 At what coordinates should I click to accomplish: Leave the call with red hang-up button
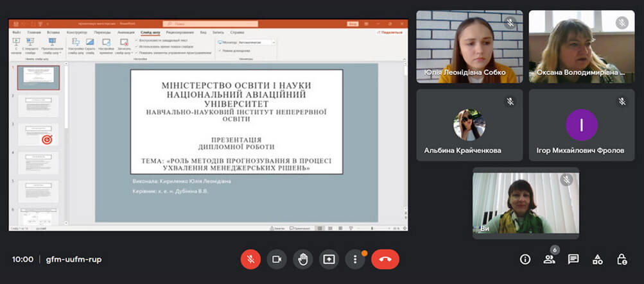pyautogui.click(x=385, y=259)
